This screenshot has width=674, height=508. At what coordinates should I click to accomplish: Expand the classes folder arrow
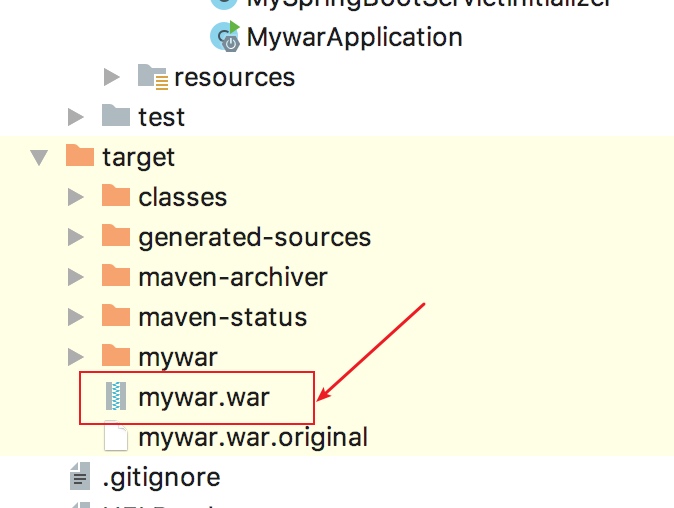(76, 197)
